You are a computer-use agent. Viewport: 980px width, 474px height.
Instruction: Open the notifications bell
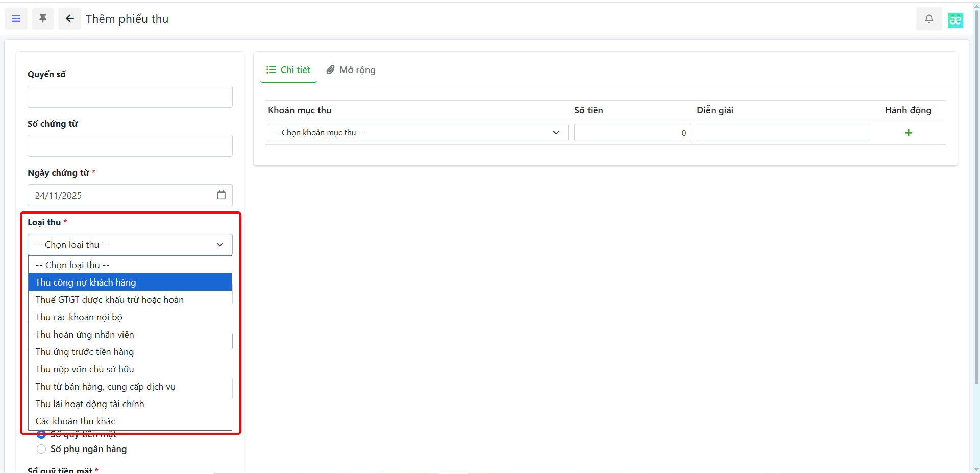tap(929, 19)
